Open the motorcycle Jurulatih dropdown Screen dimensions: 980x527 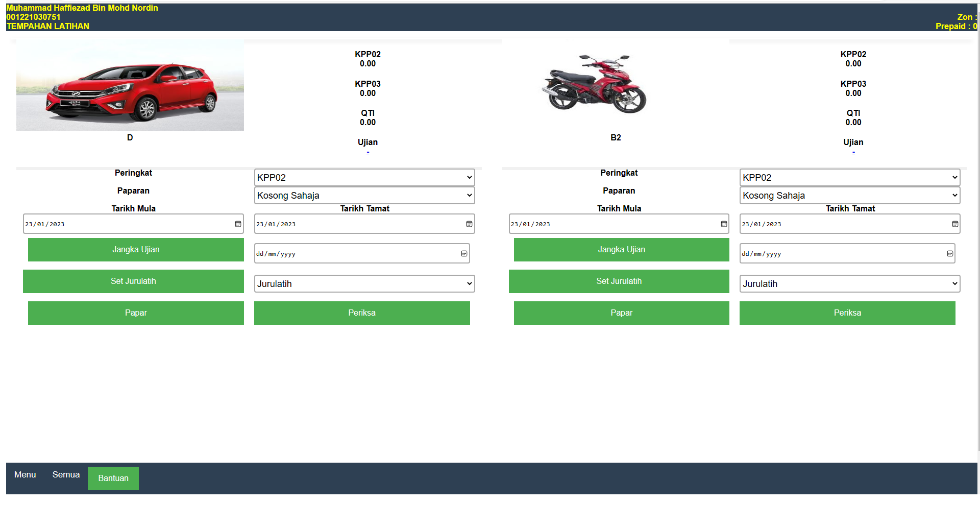(x=850, y=284)
